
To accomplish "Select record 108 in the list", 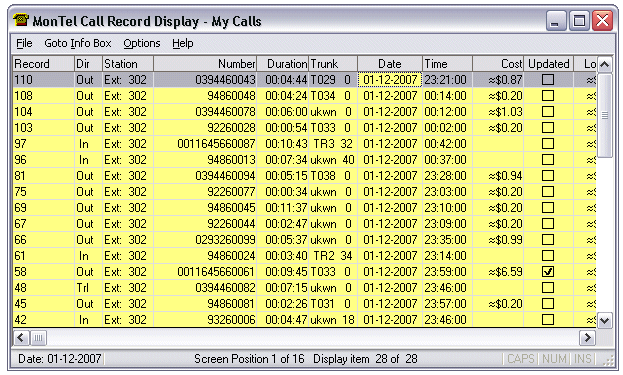I will (304, 95).
